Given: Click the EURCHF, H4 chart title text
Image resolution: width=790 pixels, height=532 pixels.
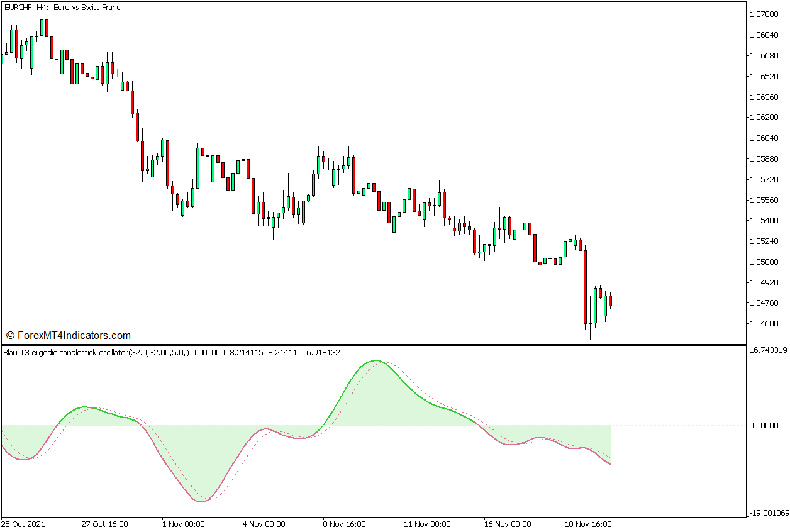Looking at the screenshot, I should (x=62, y=8).
